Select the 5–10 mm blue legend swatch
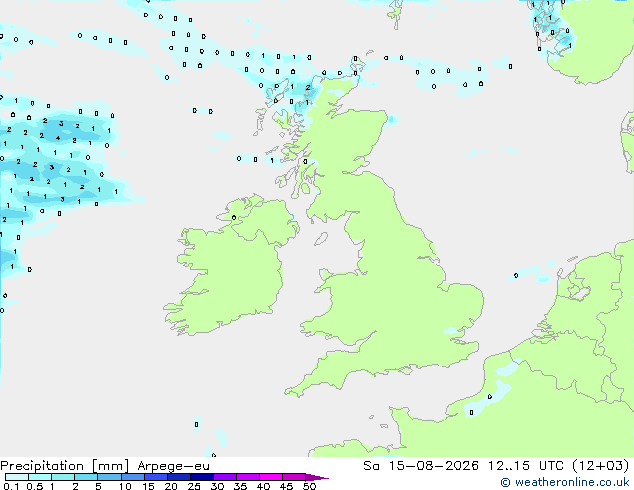634x490 pixels. tap(109, 477)
